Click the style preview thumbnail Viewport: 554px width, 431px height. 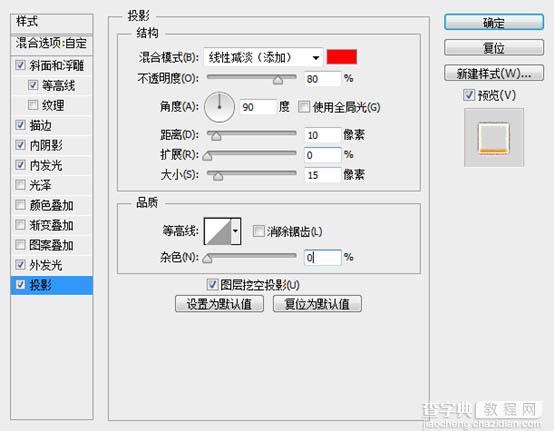[x=494, y=138]
